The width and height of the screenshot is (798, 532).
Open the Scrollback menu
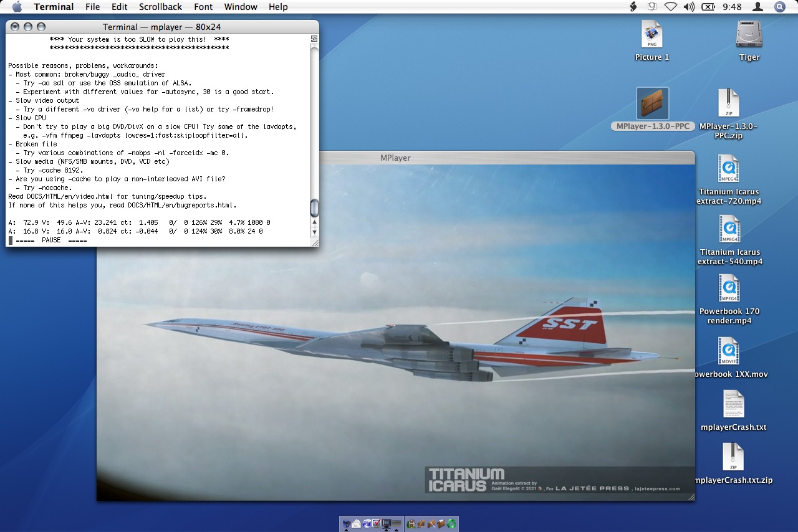160,7
